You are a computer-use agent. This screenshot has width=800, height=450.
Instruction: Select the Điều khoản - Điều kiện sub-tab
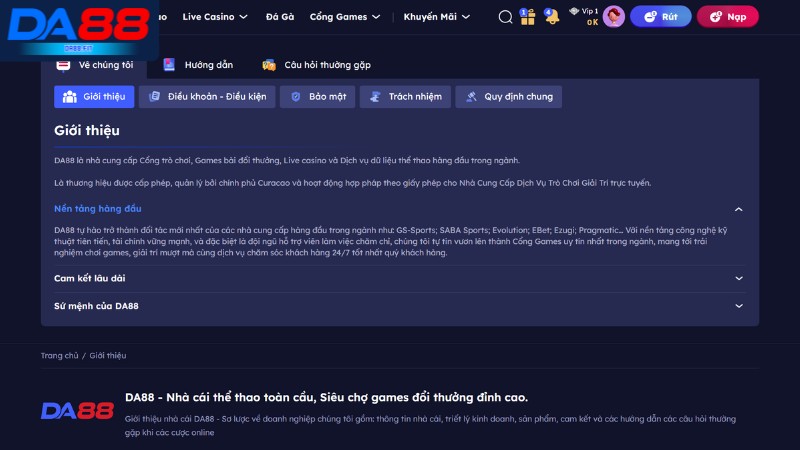(207, 96)
